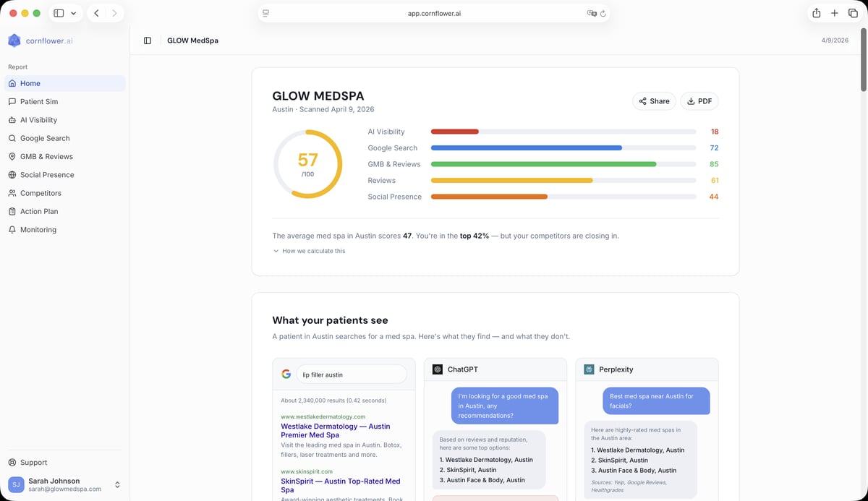The image size is (868, 501).
Task: Click the Perplexity logo icon
Action: [x=589, y=369]
